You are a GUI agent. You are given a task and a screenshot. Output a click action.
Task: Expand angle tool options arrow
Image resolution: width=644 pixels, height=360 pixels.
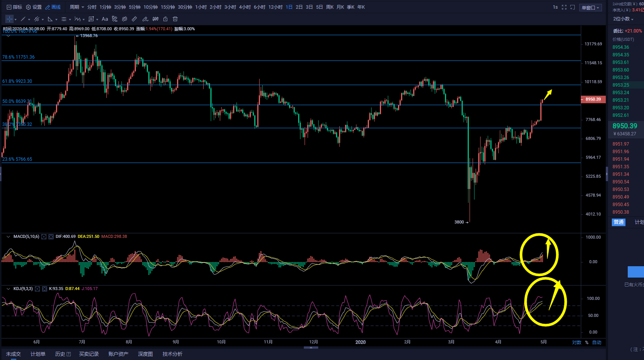(56, 19)
